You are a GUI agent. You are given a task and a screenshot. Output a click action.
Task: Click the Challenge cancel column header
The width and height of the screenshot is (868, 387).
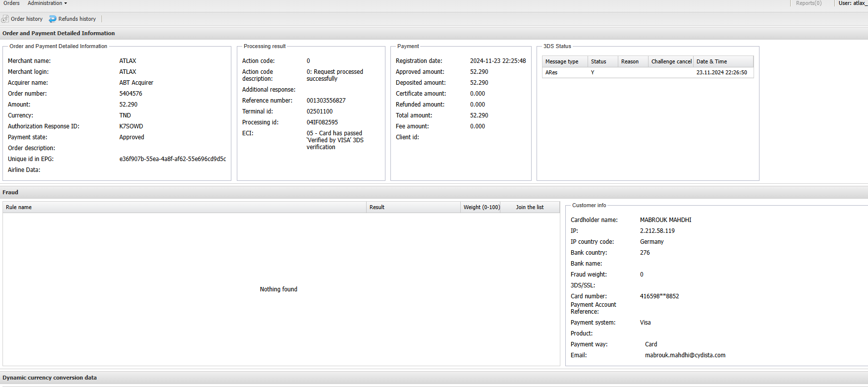(671, 61)
